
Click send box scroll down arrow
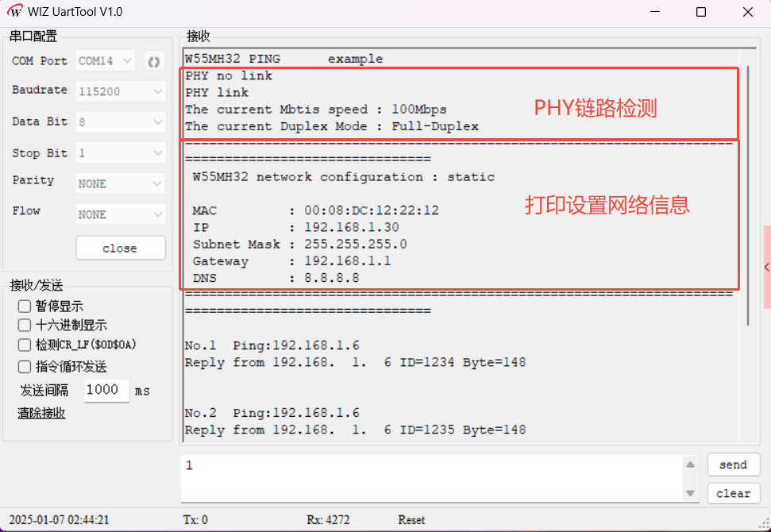pyautogui.click(x=691, y=493)
